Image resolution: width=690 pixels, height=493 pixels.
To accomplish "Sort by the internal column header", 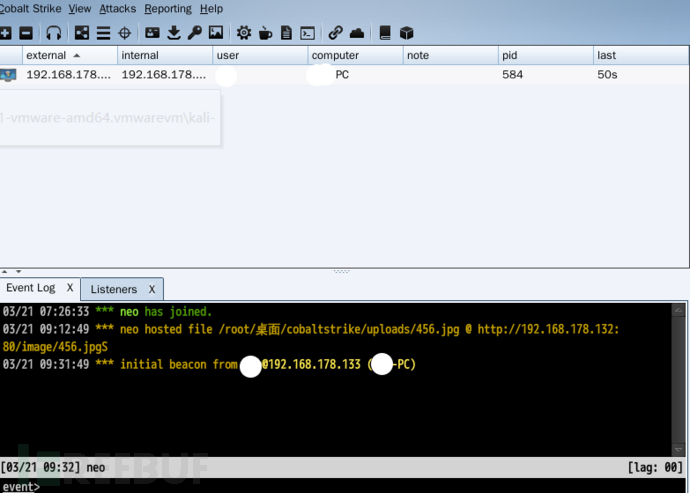I will pos(165,55).
